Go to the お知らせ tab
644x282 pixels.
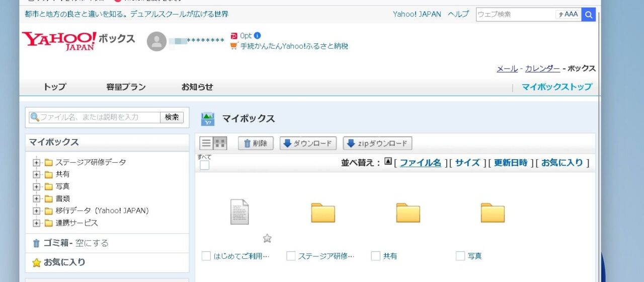[197, 87]
